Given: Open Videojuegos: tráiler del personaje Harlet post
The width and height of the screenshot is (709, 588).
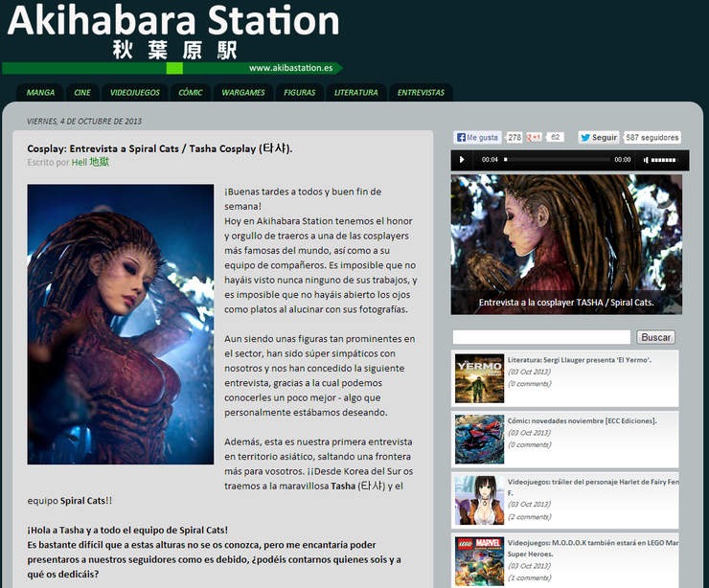Looking at the screenshot, I should pyautogui.click(x=593, y=486).
